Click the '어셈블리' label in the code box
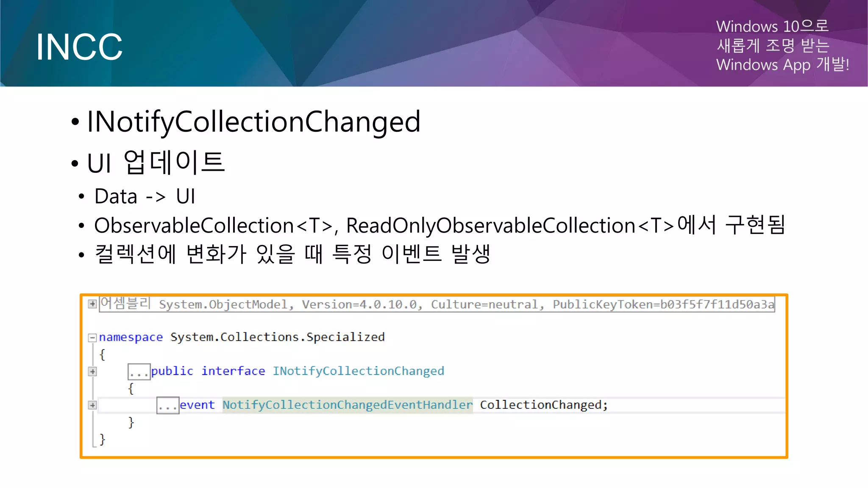Viewport: 868px width, 488px height. tap(125, 303)
